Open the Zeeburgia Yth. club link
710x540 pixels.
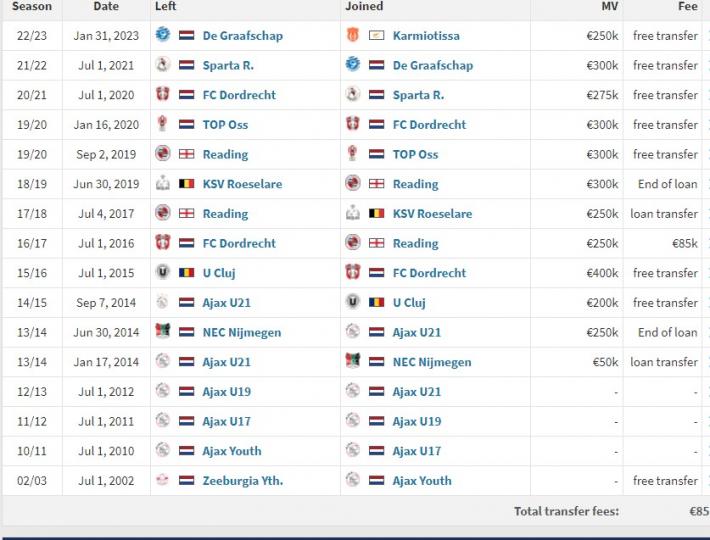point(242,480)
